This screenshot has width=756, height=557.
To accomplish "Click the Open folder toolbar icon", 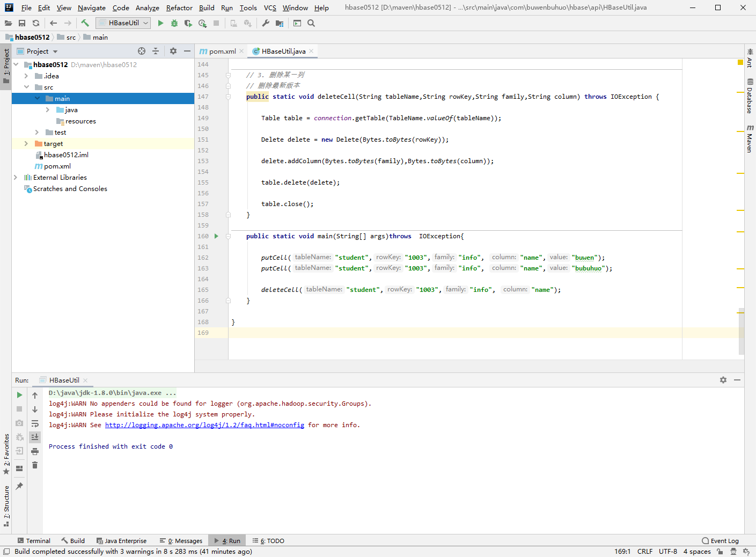I will (x=8, y=23).
